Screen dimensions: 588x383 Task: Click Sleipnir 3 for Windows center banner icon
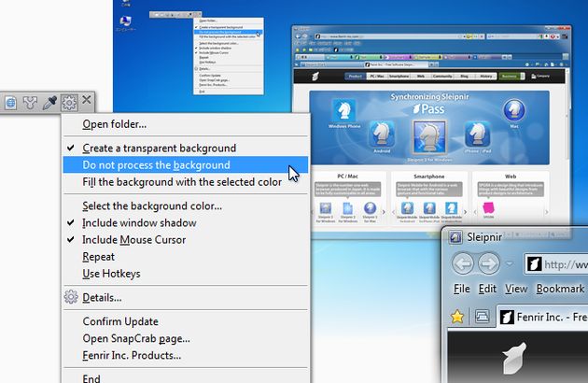pos(429,137)
